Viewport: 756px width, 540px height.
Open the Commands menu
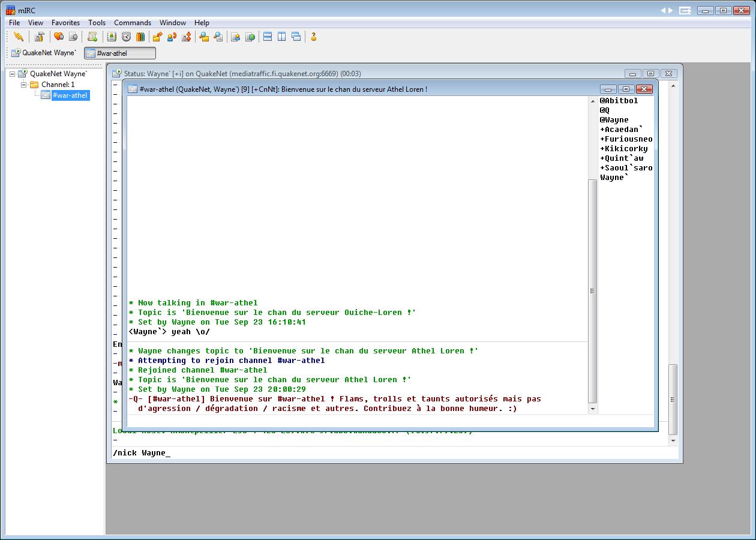(133, 23)
